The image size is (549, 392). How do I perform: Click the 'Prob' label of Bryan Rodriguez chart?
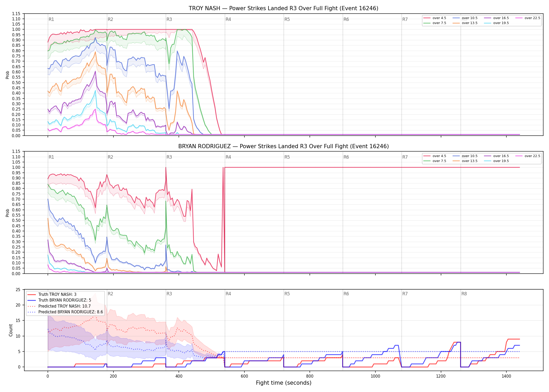(x=8, y=213)
